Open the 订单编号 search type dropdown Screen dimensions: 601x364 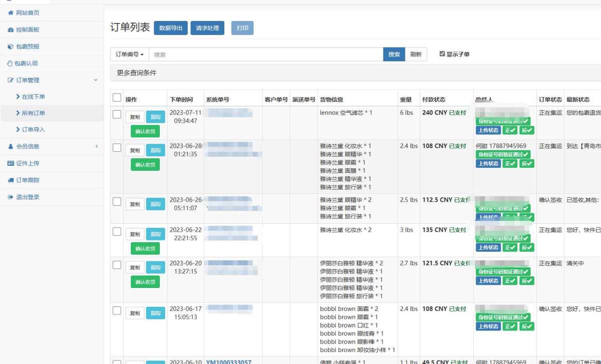[x=130, y=54]
